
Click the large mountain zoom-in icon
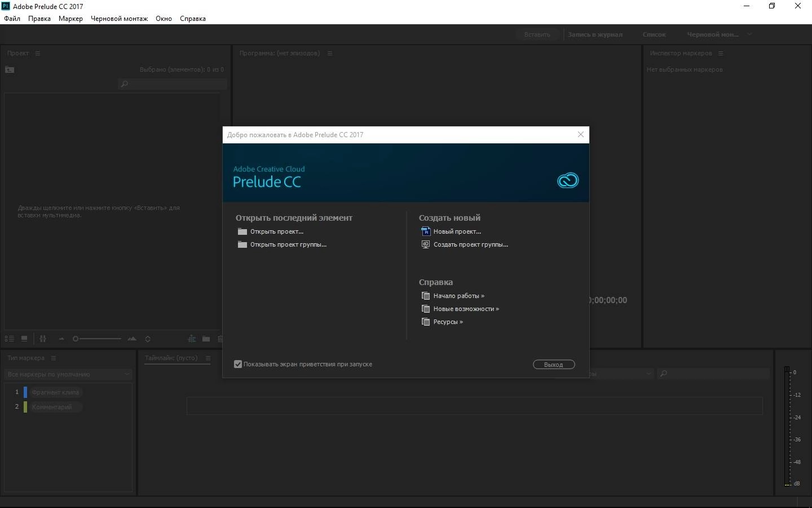pos(132,339)
